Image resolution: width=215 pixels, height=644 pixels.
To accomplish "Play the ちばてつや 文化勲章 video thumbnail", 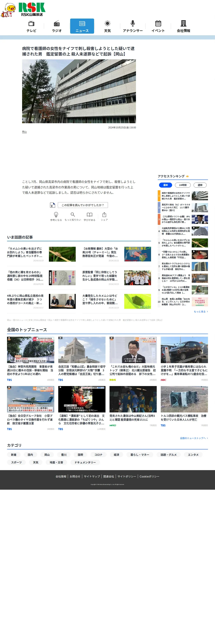I will (x=82, y=399).
